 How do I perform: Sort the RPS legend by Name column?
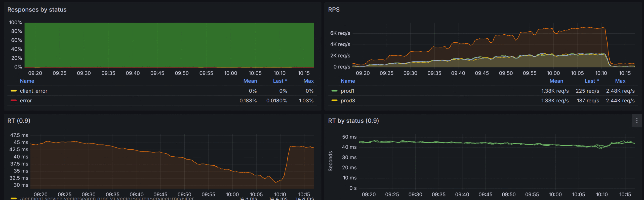348,81
